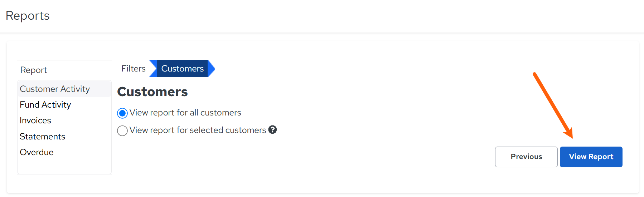Click the Reports page title
This screenshot has width=644, height=197.
click(28, 16)
